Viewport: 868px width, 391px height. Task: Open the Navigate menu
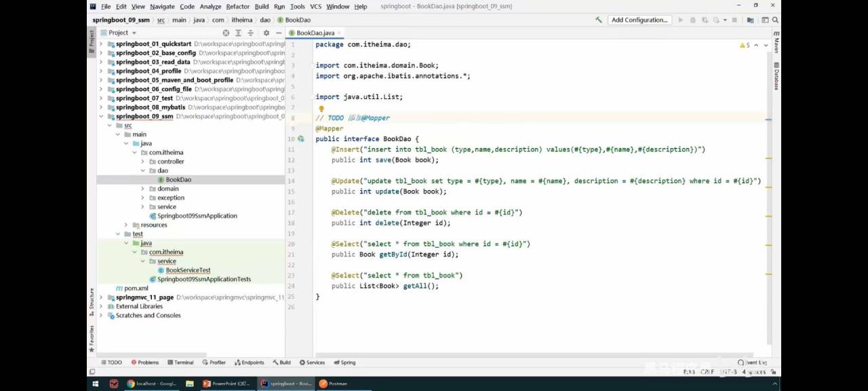(162, 6)
